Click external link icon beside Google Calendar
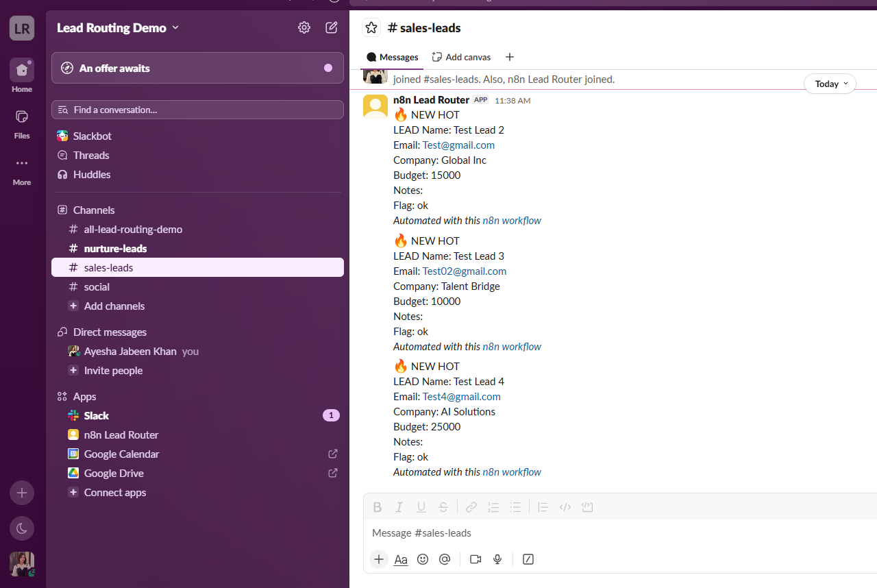The image size is (877, 588). pos(333,454)
